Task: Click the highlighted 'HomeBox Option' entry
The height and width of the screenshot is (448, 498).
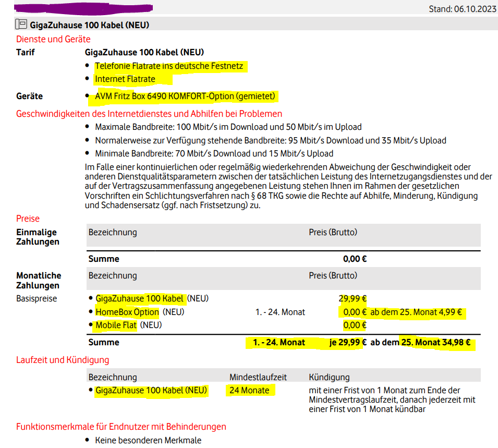Action: (x=127, y=312)
